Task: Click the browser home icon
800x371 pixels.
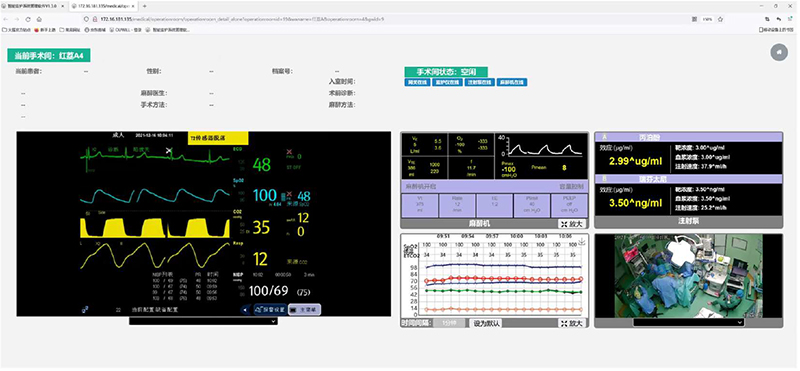Action: 39,19
